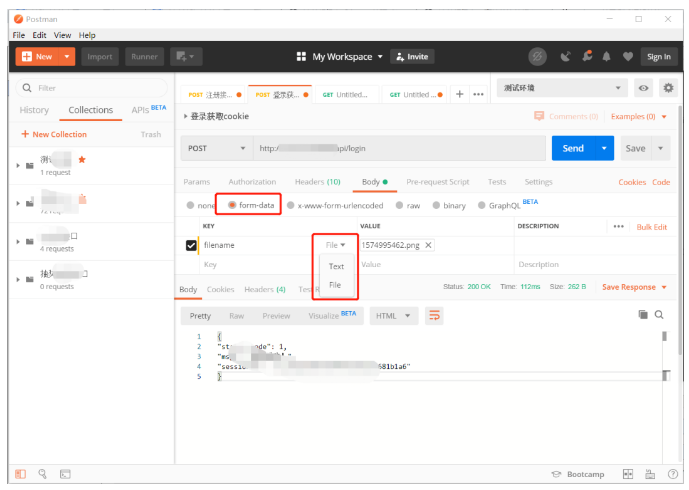Open the File menu
Screen dimensions: 689x490
pos(19,35)
